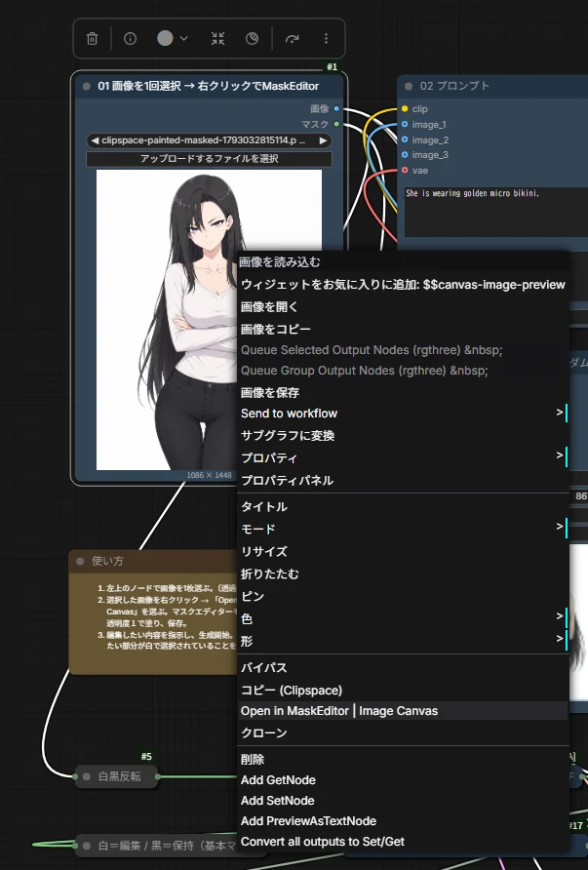Click the 02 プロンプト node title

454,86
